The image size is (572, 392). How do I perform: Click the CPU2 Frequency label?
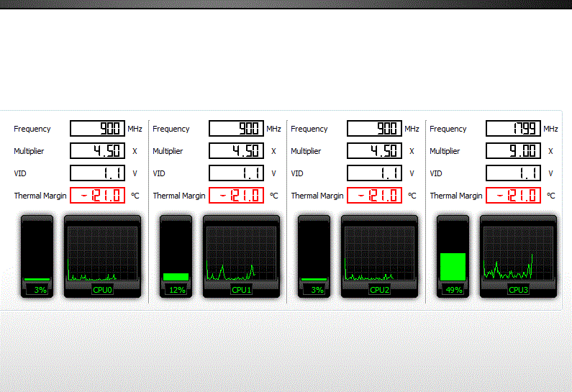(309, 129)
